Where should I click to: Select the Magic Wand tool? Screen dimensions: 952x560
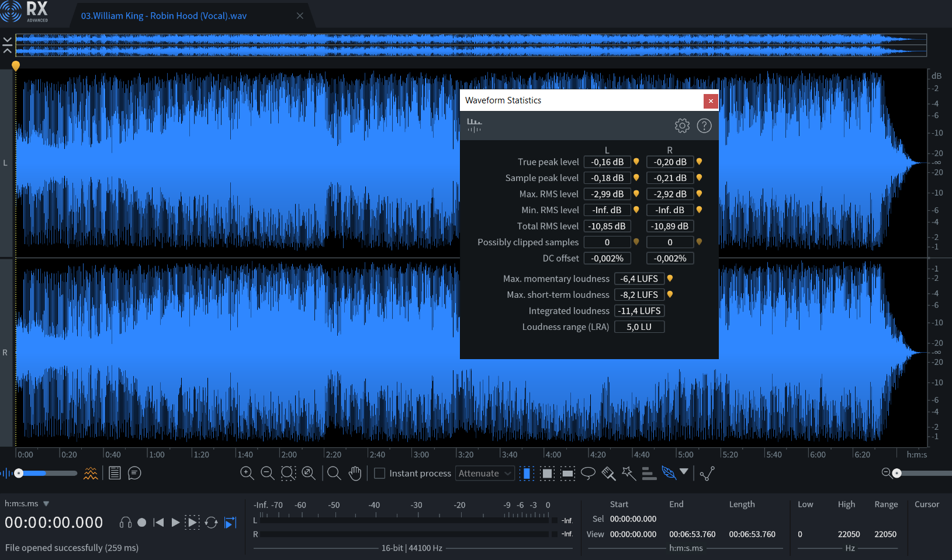tap(629, 473)
